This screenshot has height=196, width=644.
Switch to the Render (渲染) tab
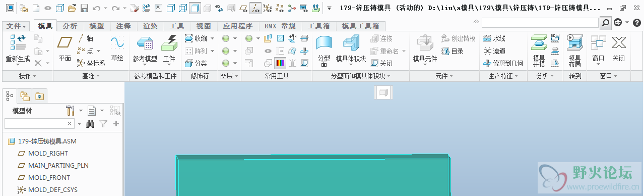tap(150, 26)
